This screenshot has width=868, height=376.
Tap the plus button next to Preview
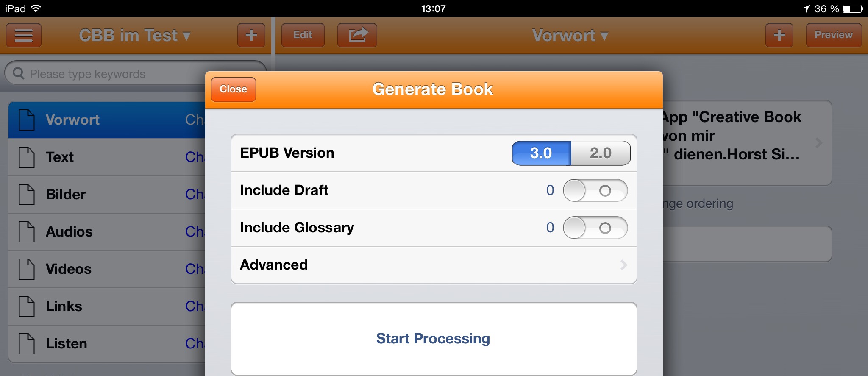coord(779,35)
